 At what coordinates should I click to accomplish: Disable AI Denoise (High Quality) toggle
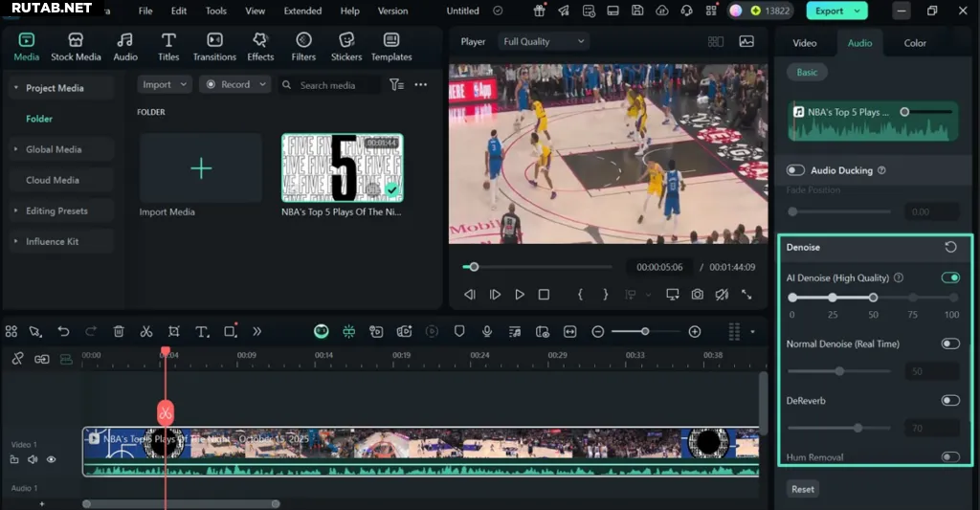tap(949, 277)
